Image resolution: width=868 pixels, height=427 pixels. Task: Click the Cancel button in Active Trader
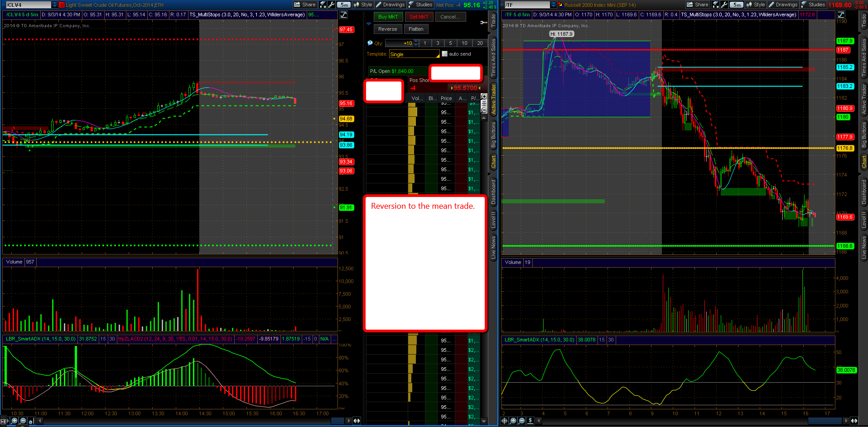coord(450,17)
